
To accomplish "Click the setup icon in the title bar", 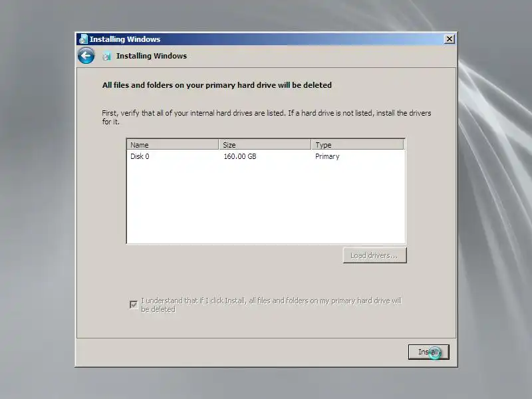I will 83,39.
